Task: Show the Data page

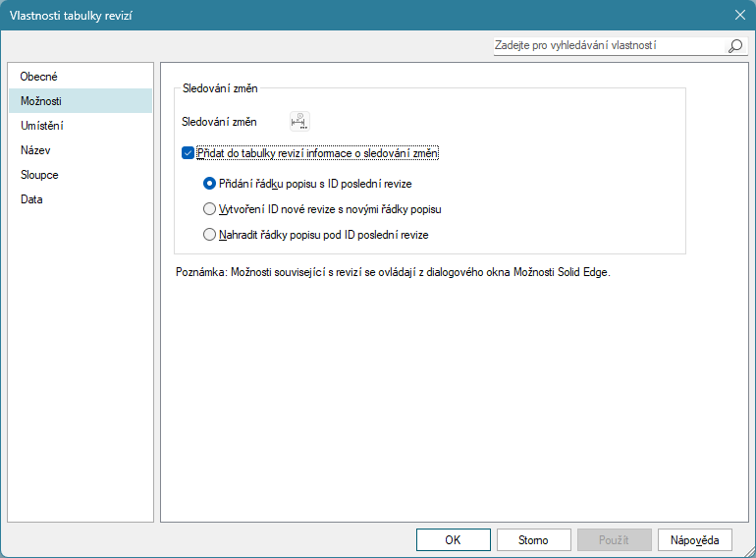Action: [31, 199]
